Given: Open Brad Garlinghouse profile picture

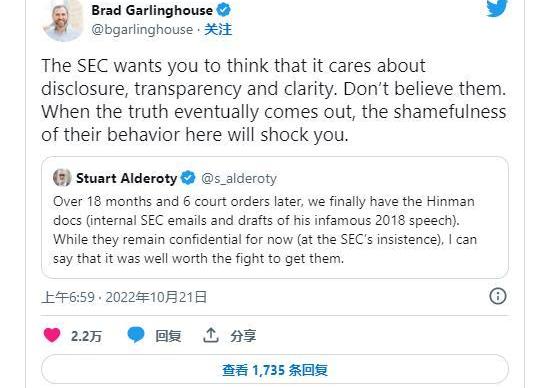Looking at the screenshot, I should (x=63, y=20).
